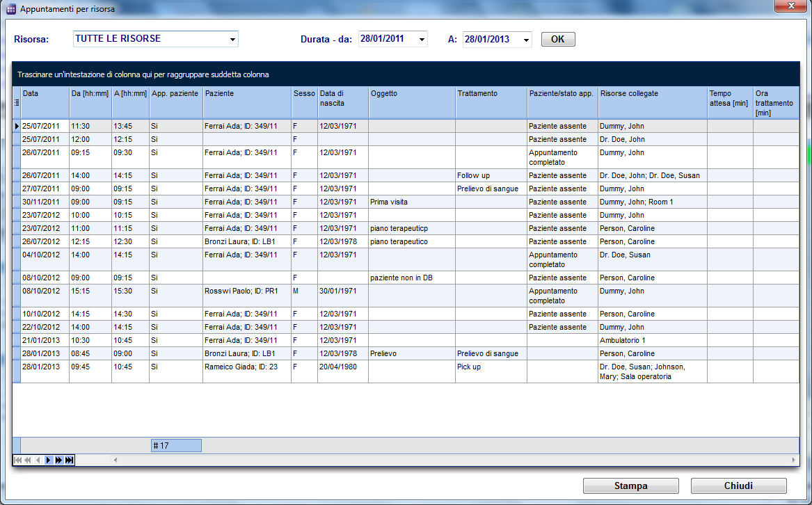Sort by Paziente/stato app. column header
The image size is (812, 505).
click(562, 102)
